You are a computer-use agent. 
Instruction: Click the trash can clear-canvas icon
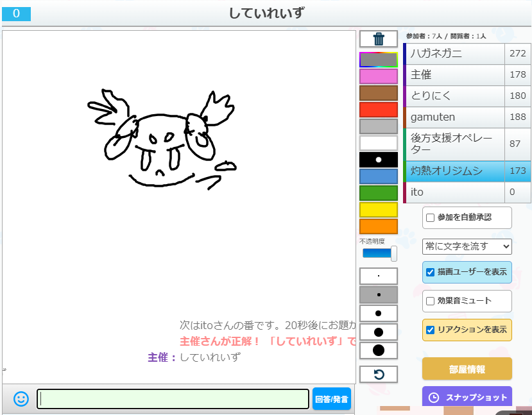tap(379, 39)
